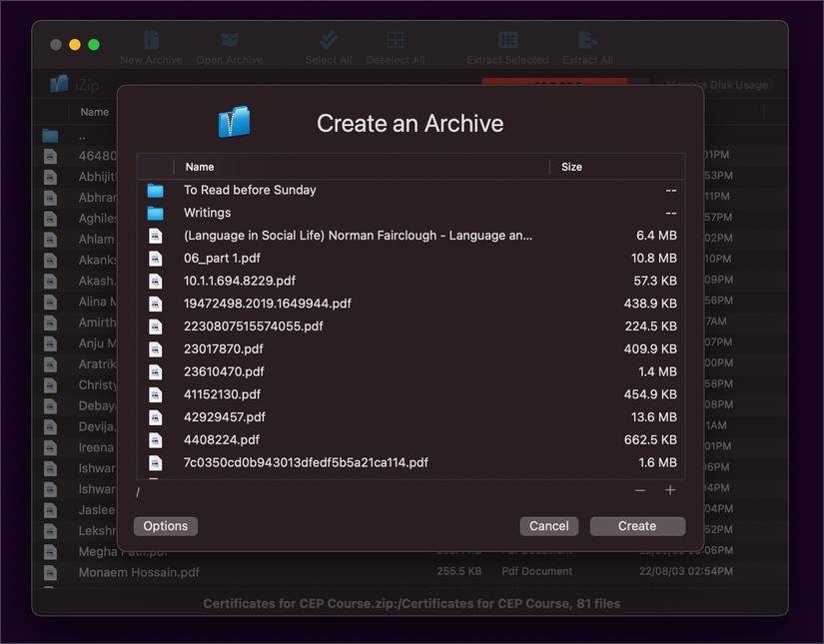Click the Deselect All toolbar icon
This screenshot has height=644, width=824.
coord(395,44)
